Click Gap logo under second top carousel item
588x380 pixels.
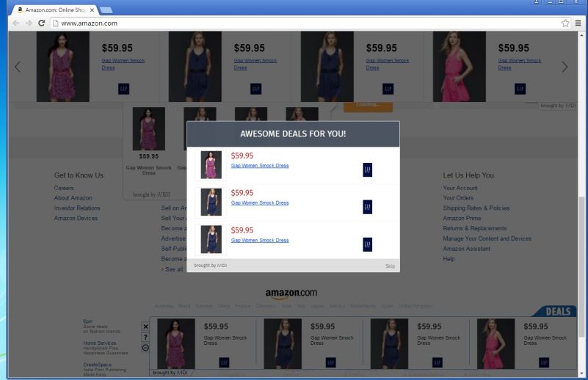[255, 89]
